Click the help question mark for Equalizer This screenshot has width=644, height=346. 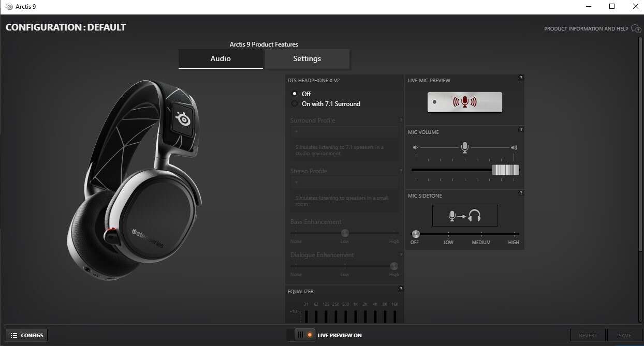(x=401, y=289)
